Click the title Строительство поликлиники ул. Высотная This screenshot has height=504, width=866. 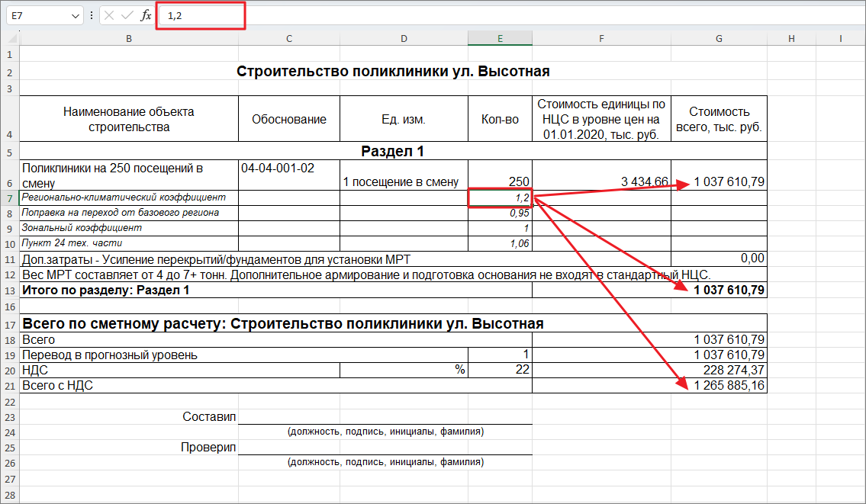tap(393, 71)
